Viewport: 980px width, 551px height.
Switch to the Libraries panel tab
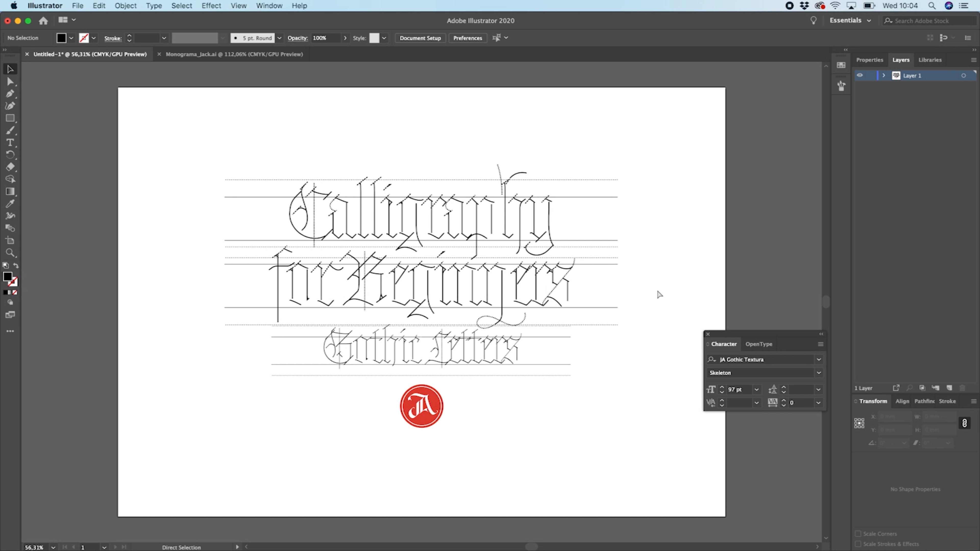tap(930, 60)
